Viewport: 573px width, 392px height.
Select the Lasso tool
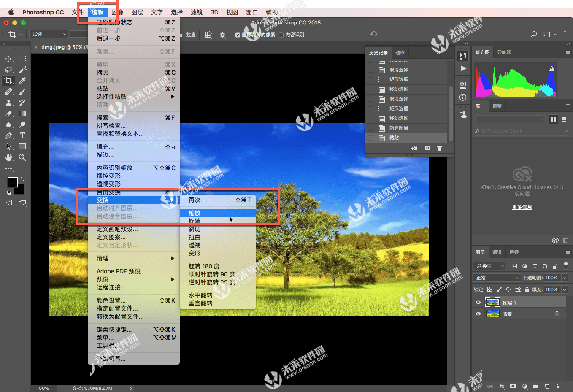[8, 70]
